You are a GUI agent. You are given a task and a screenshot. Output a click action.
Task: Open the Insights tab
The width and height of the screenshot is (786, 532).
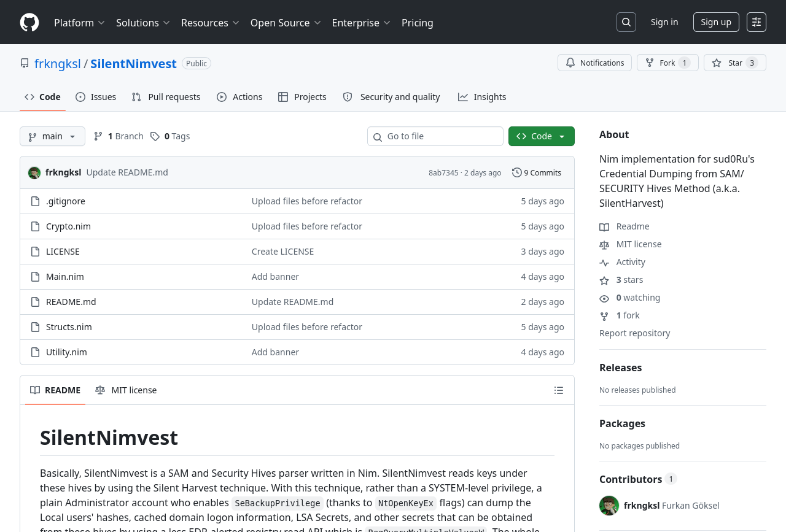click(482, 97)
